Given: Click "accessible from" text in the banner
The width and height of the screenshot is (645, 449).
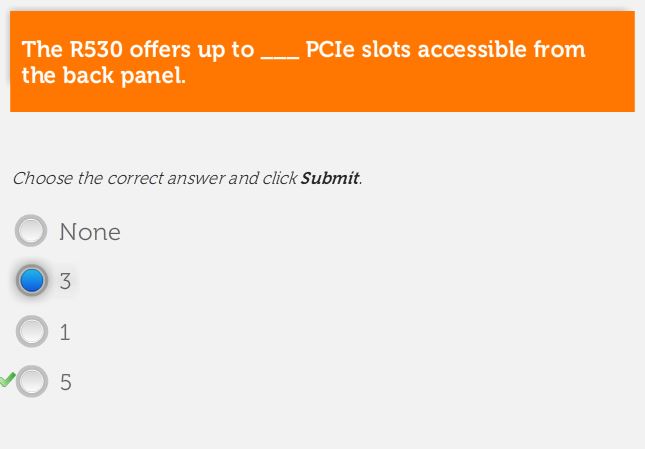Looking at the screenshot, I should point(501,50).
